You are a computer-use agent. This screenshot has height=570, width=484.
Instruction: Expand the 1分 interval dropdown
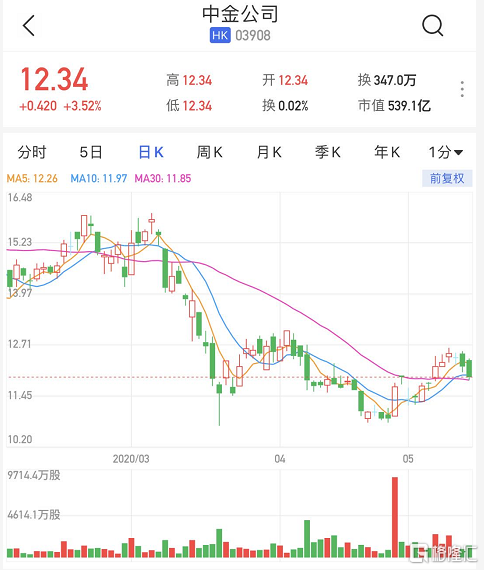click(445, 152)
